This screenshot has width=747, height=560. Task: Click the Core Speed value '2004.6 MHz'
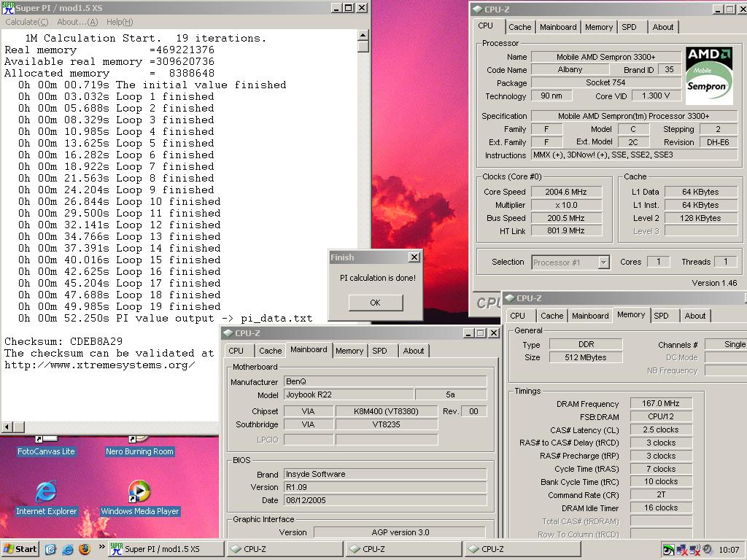[566, 192]
